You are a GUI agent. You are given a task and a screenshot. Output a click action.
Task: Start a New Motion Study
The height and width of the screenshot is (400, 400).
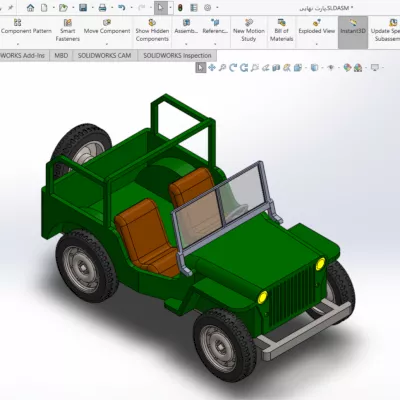point(249,30)
